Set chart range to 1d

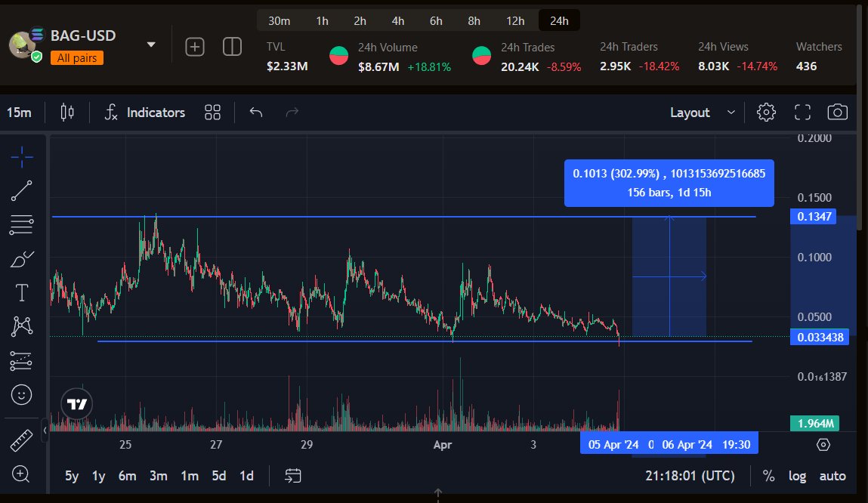[246, 476]
